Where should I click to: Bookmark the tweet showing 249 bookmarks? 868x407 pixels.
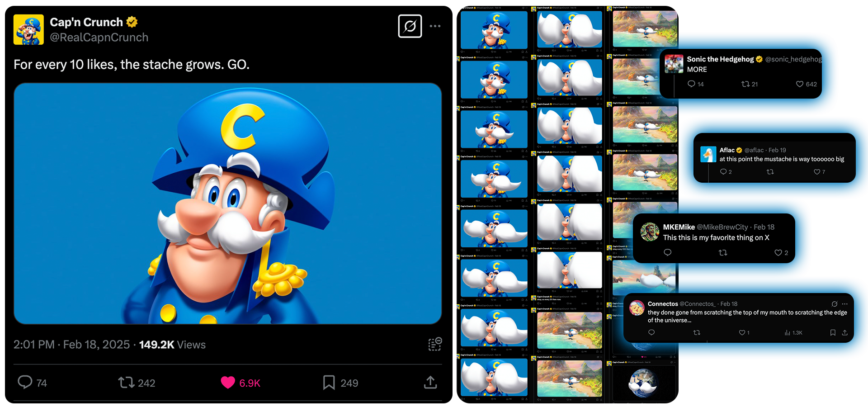(x=329, y=383)
